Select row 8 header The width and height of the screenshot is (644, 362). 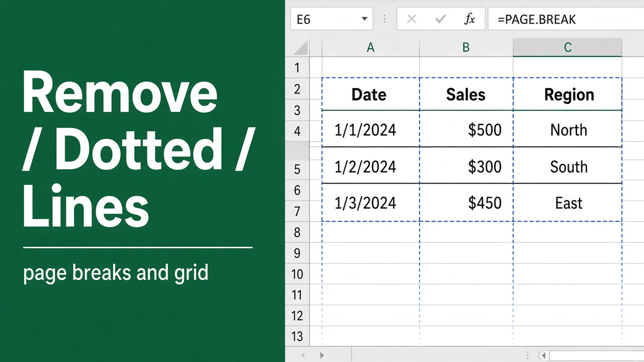[297, 232]
